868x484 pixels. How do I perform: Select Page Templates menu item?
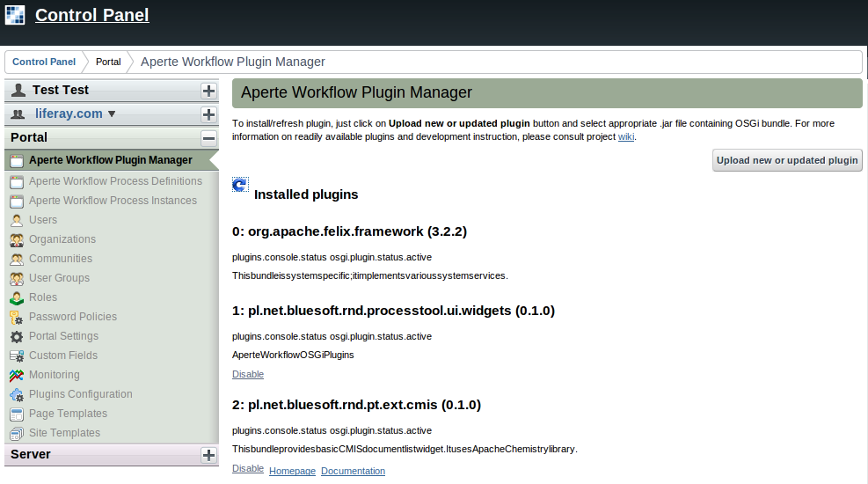(x=68, y=414)
